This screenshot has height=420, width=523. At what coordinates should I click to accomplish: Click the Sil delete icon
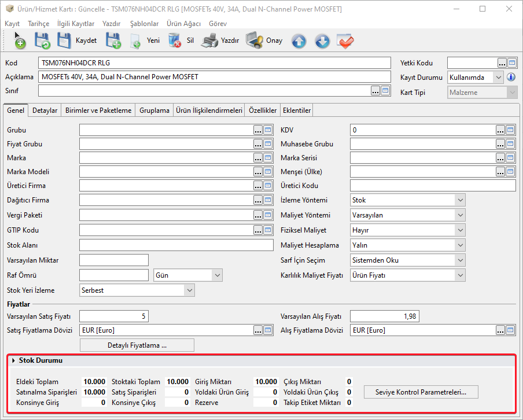(x=174, y=41)
